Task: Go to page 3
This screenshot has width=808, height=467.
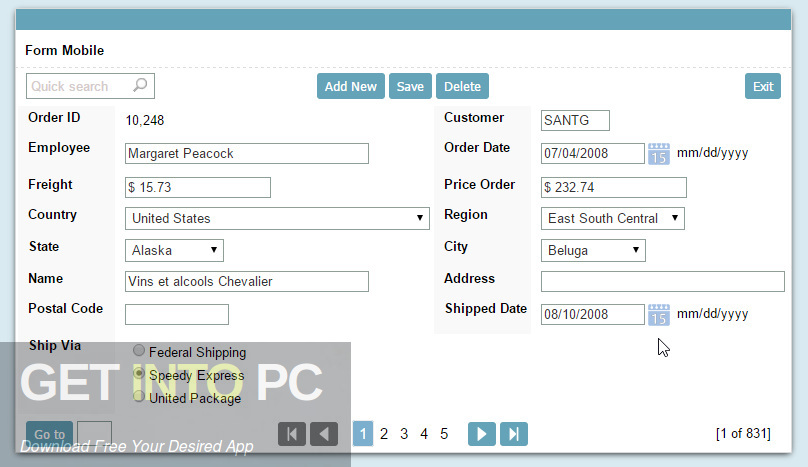Action: click(x=404, y=434)
